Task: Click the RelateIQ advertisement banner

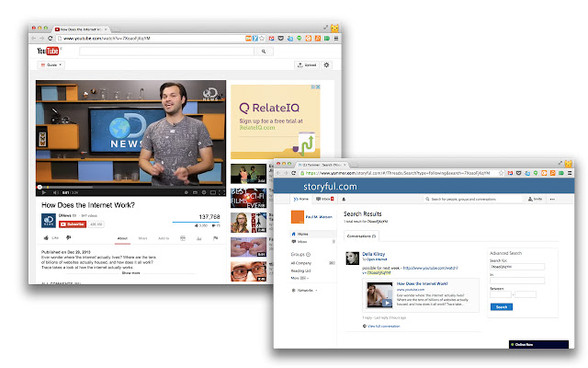Action: (276, 121)
